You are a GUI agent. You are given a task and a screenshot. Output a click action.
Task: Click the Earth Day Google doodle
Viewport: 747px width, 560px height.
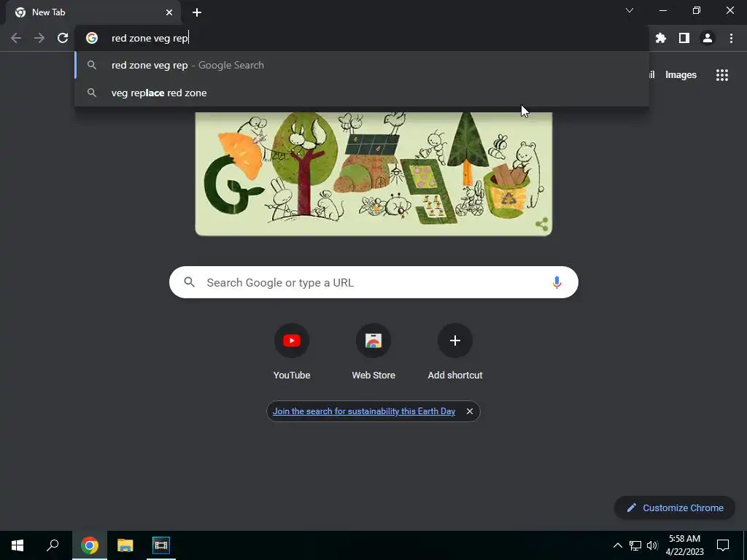pyautogui.click(x=373, y=174)
